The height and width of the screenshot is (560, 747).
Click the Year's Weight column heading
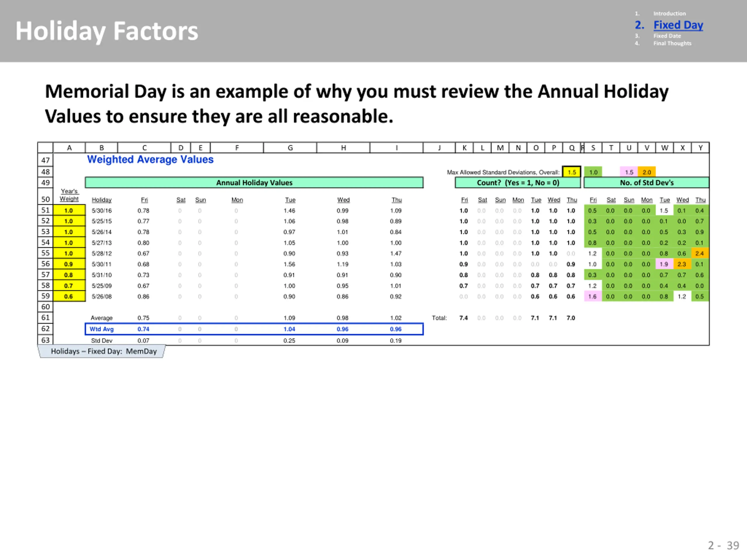click(x=69, y=195)
